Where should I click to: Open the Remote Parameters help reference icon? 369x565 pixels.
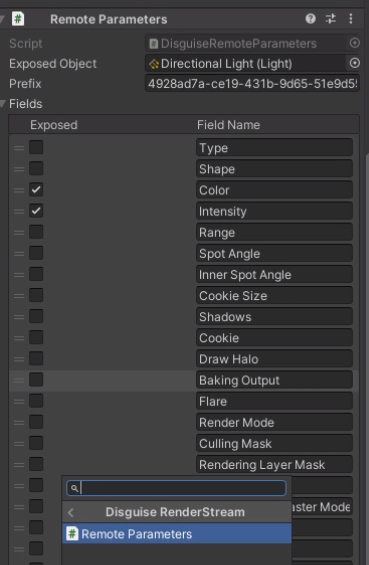coord(310,19)
